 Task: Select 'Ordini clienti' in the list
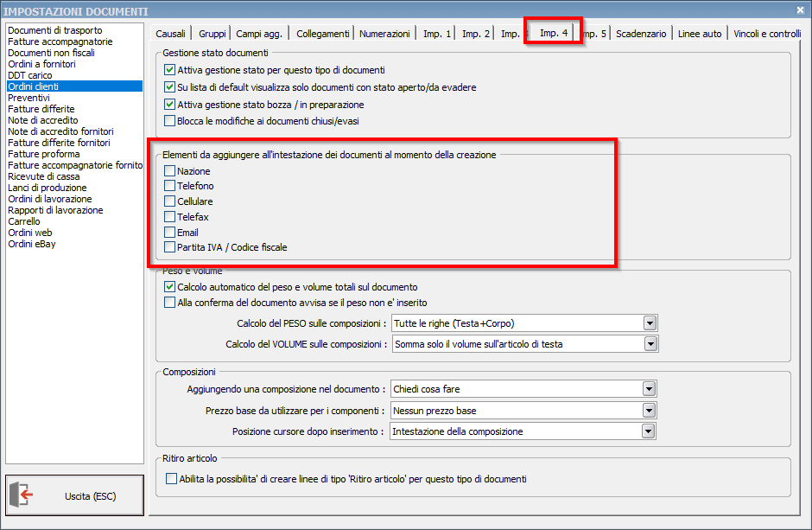pyautogui.click(x=74, y=86)
